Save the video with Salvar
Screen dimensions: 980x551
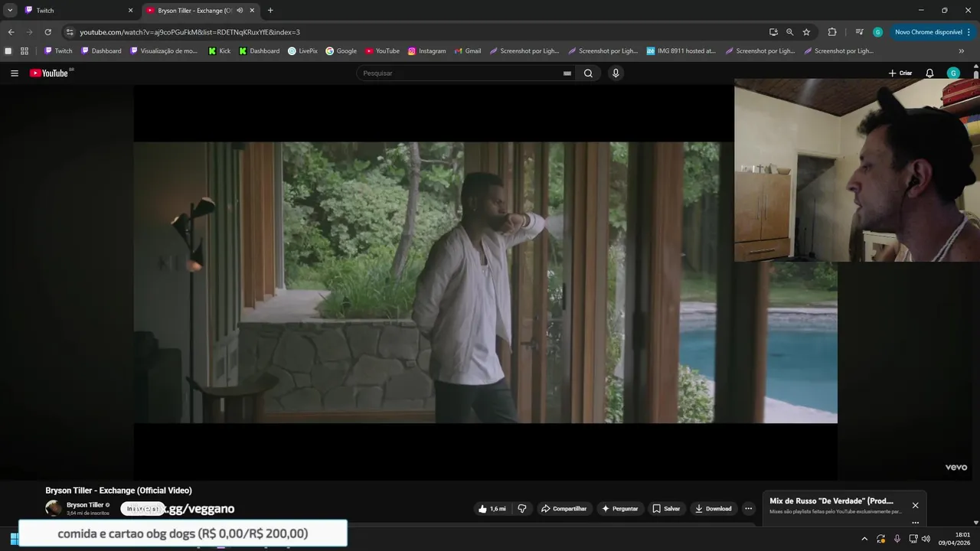666,509
